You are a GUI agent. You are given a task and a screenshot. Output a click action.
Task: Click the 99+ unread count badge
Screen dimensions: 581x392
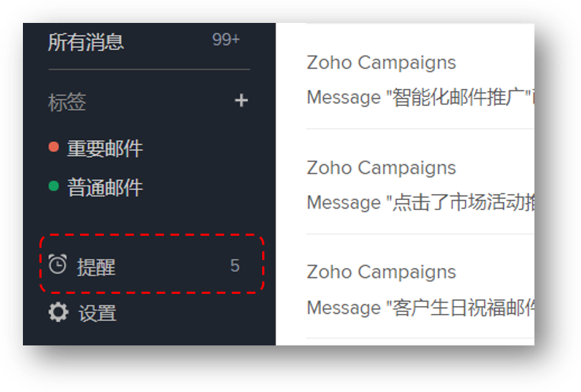226,39
